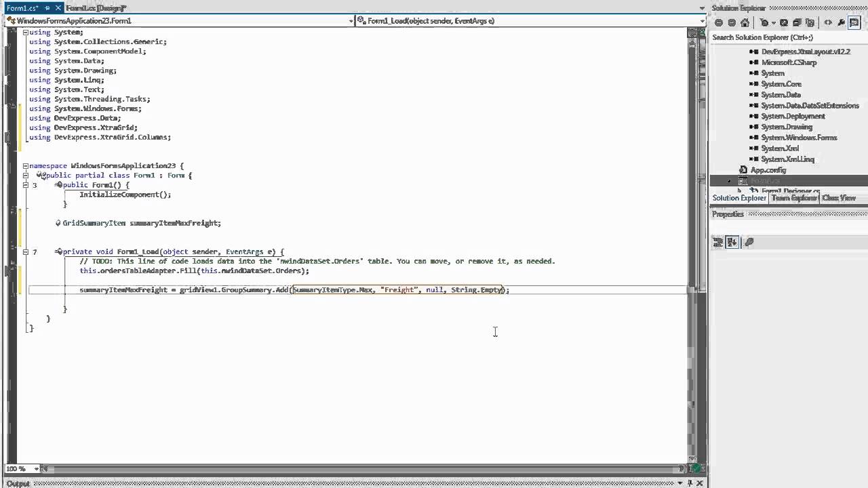Select the System.Data.DataSetExtensions reference
This screenshot has height=488, width=868.
810,106
